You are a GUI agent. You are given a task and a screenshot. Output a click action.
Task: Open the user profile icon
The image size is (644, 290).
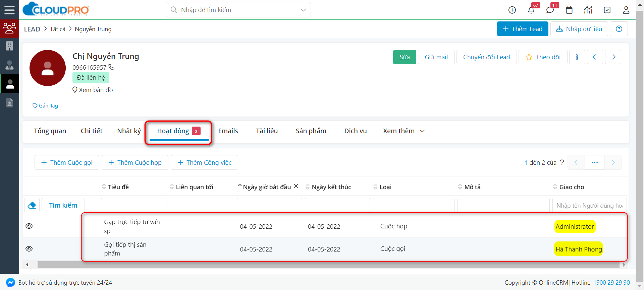coord(626,10)
